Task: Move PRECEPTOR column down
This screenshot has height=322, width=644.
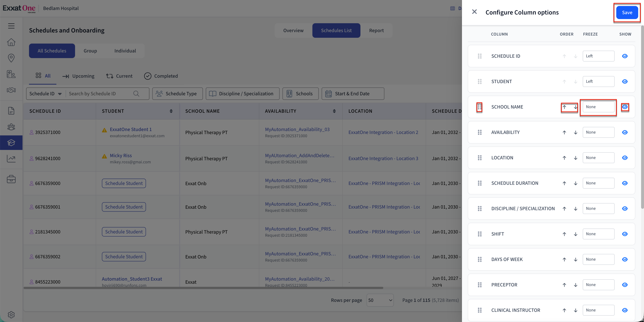Action: tap(575, 285)
